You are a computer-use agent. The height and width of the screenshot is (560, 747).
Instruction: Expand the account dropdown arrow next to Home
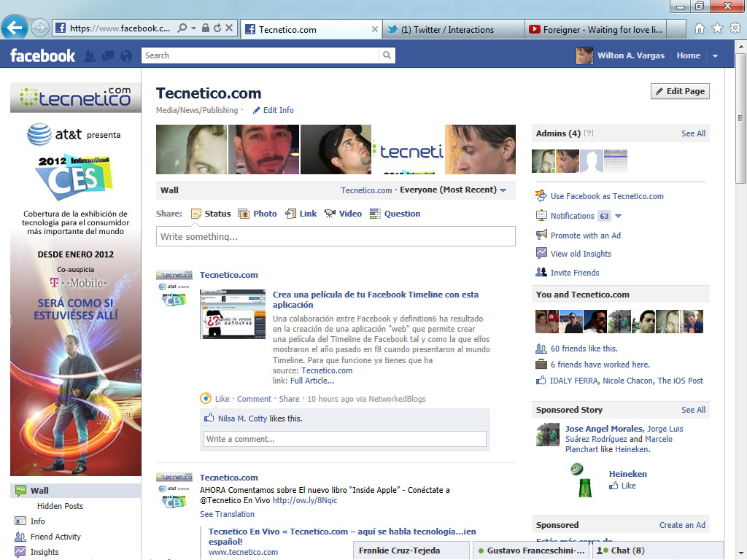coord(715,55)
